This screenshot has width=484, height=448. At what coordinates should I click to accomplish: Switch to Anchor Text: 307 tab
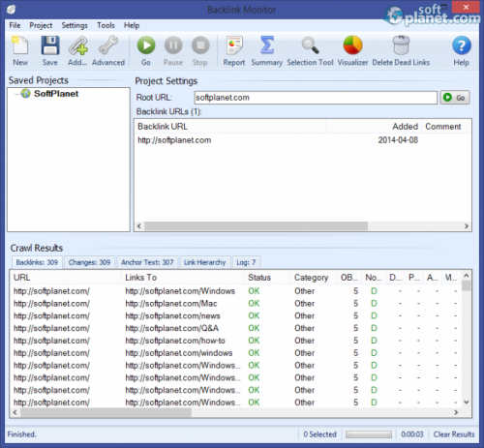coord(147,262)
